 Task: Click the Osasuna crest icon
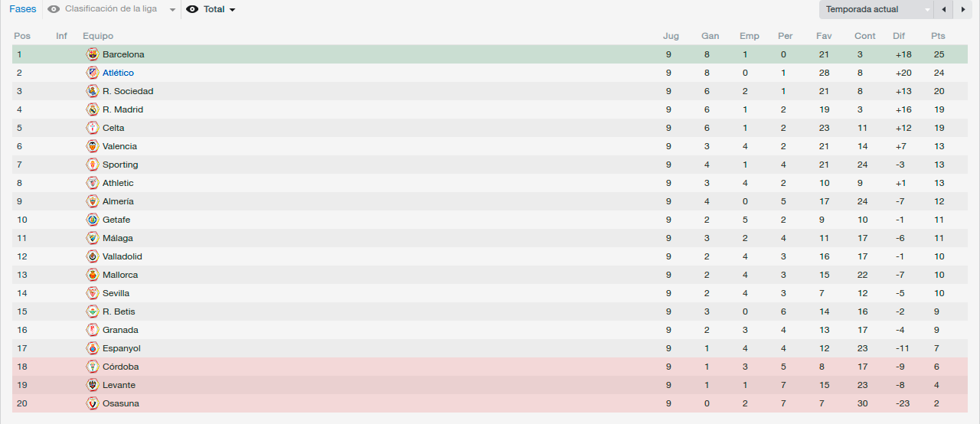93,403
